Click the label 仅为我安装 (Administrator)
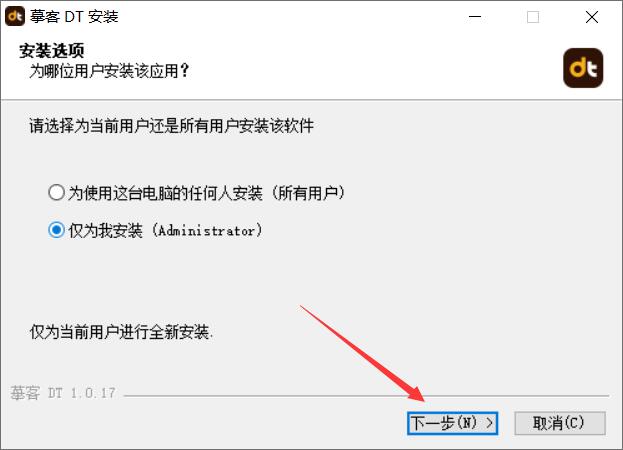This screenshot has height=450, width=623. click(165, 230)
